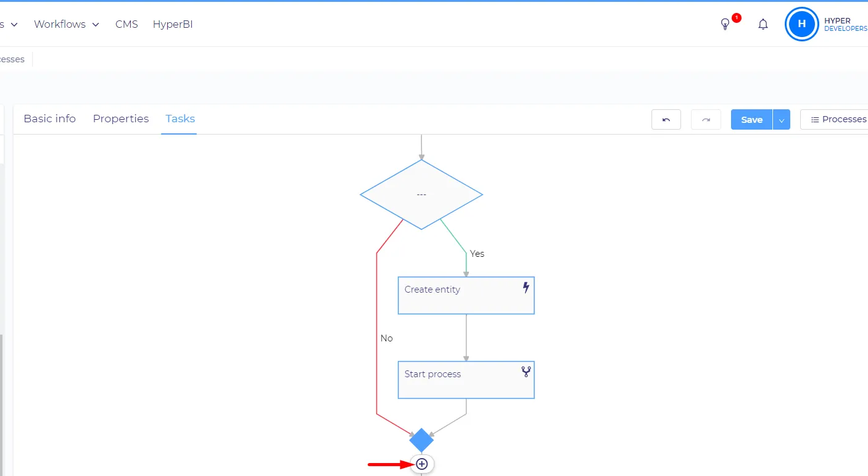Switch to the Properties tab
Image resolution: width=868 pixels, height=476 pixels.
(x=121, y=119)
